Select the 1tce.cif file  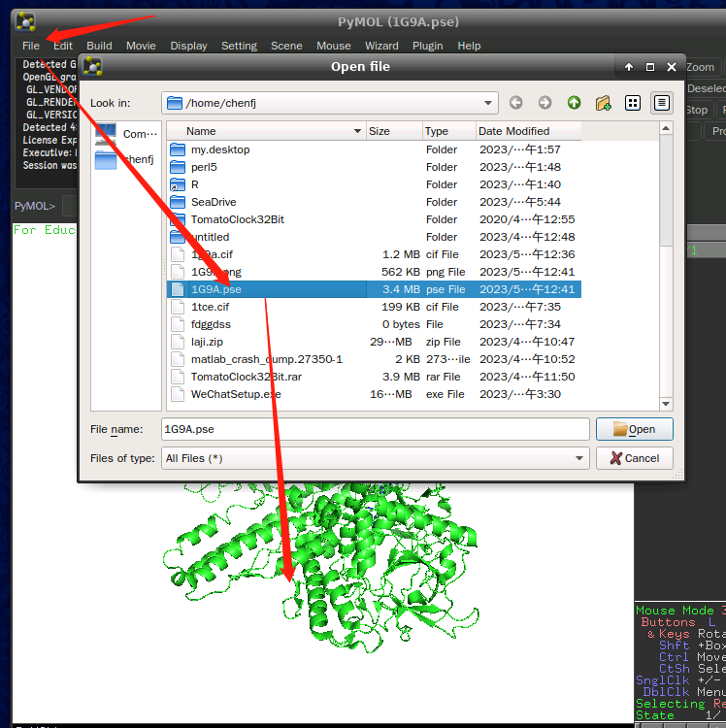coord(374,307)
